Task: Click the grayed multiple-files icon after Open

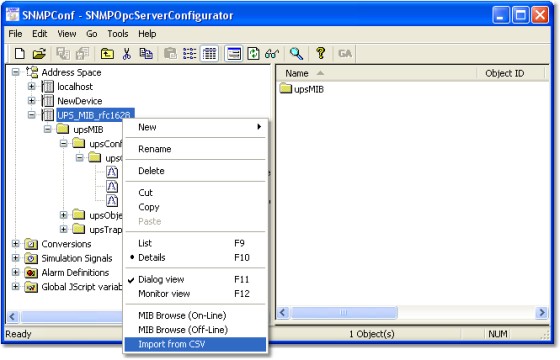Action: coord(63,54)
